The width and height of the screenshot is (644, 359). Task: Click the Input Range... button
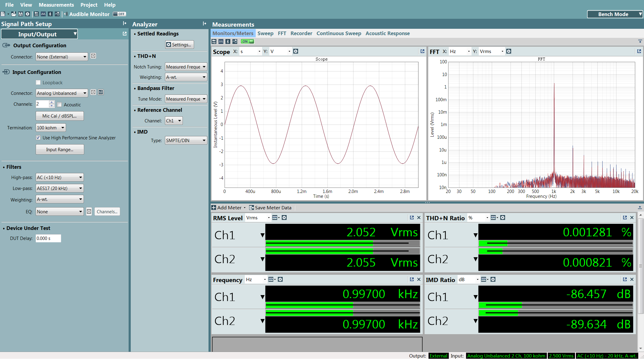[x=60, y=149]
